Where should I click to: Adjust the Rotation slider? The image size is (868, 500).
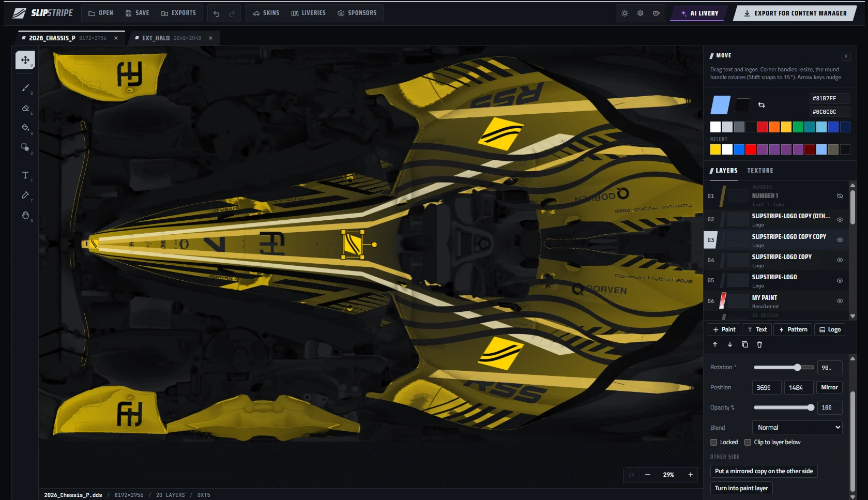[x=784, y=368]
